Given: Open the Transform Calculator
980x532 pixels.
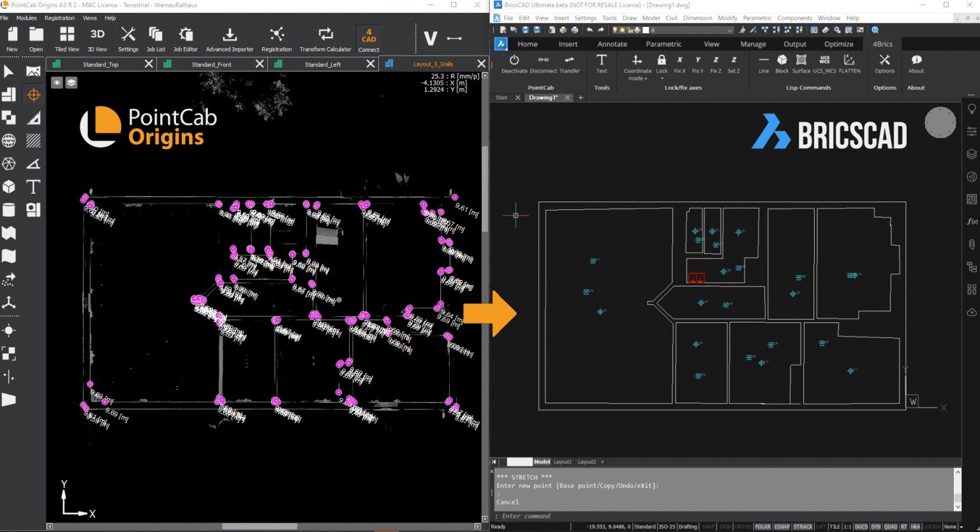Looking at the screenshot, I should (325, 38).
